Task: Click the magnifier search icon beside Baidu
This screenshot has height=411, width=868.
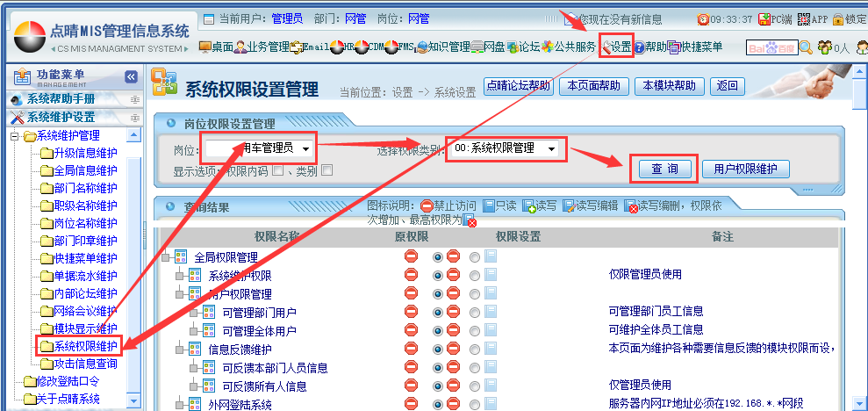Action: pos(806,47)
